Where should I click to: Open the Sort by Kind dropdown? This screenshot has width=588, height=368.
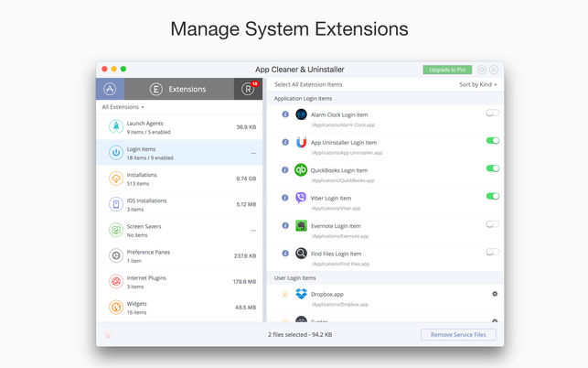point(478,84)
